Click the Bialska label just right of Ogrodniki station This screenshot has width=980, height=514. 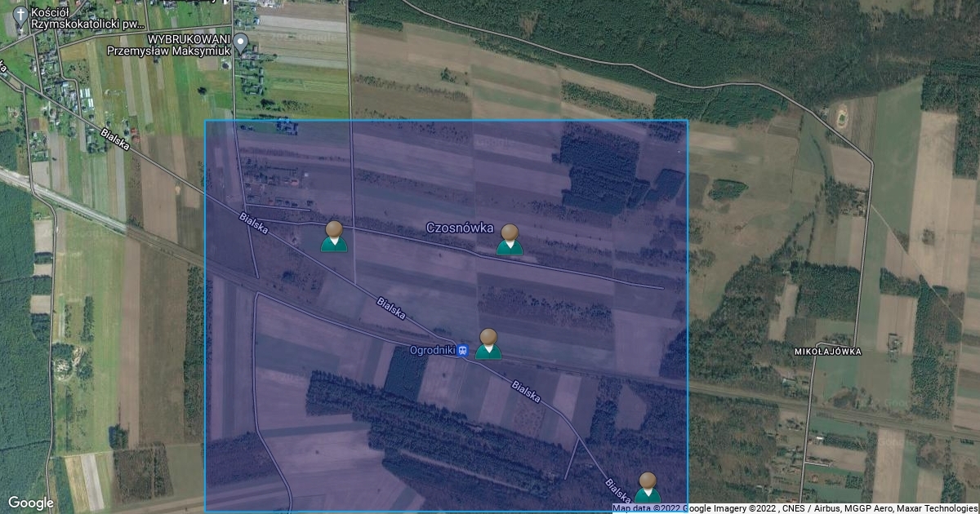click(x=525, y=391)
